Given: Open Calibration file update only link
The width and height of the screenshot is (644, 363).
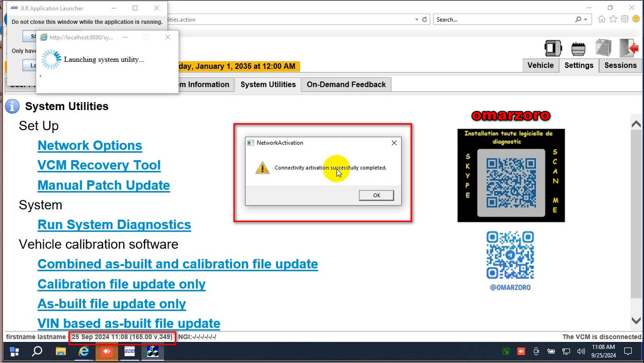Looking at the screenshot, I should tap(122, 284).
